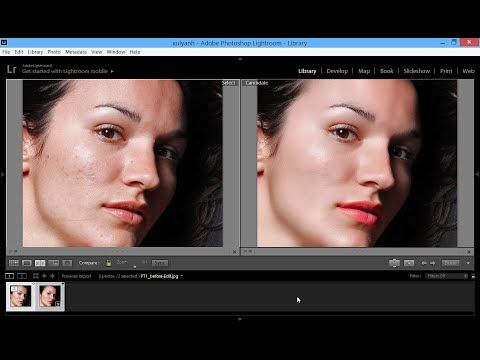The width and height of the screenshot is (480, 360).
Task: Click the Sync button in Compare toolbar
Action: (160, 263)
